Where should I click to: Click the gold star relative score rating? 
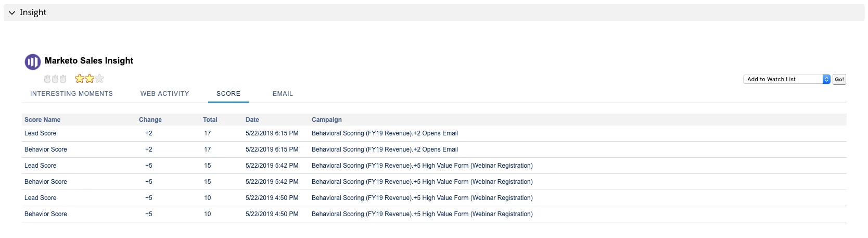point(85,79)
